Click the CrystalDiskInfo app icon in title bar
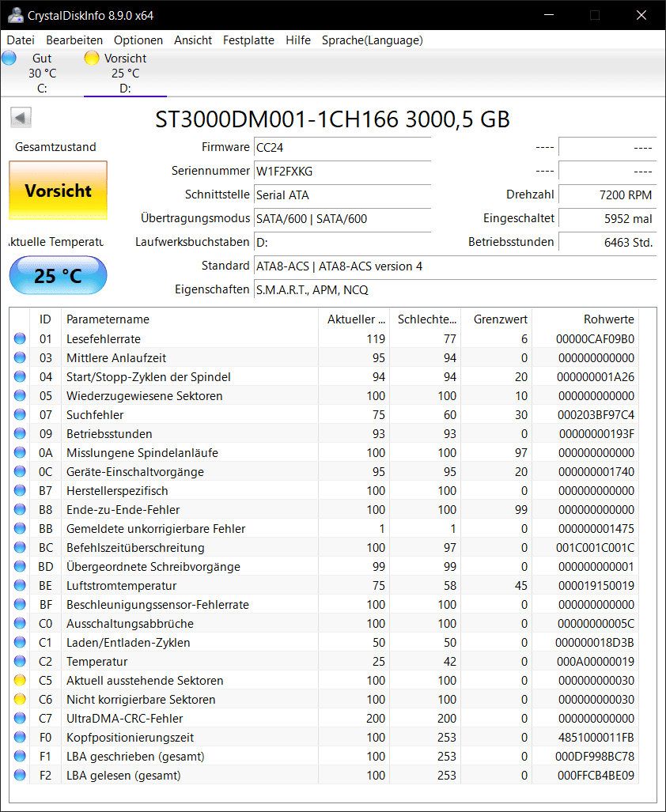The height and width of the screenshot is (812, 666). click(15, 15)
